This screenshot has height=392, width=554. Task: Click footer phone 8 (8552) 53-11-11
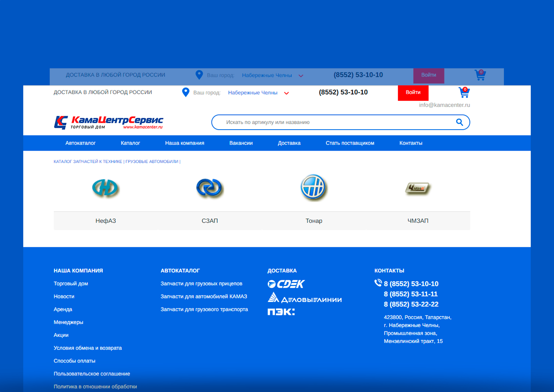[411, 294]
